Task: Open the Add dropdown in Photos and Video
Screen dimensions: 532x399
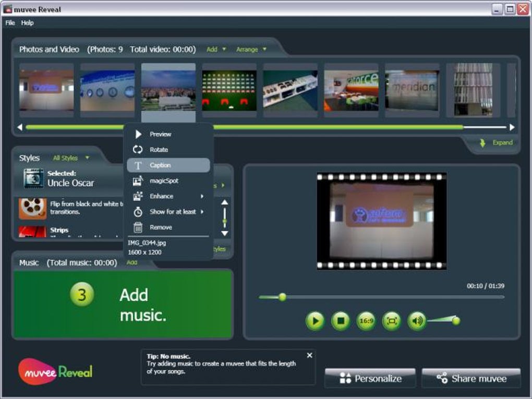Action: tap(216, 50)
